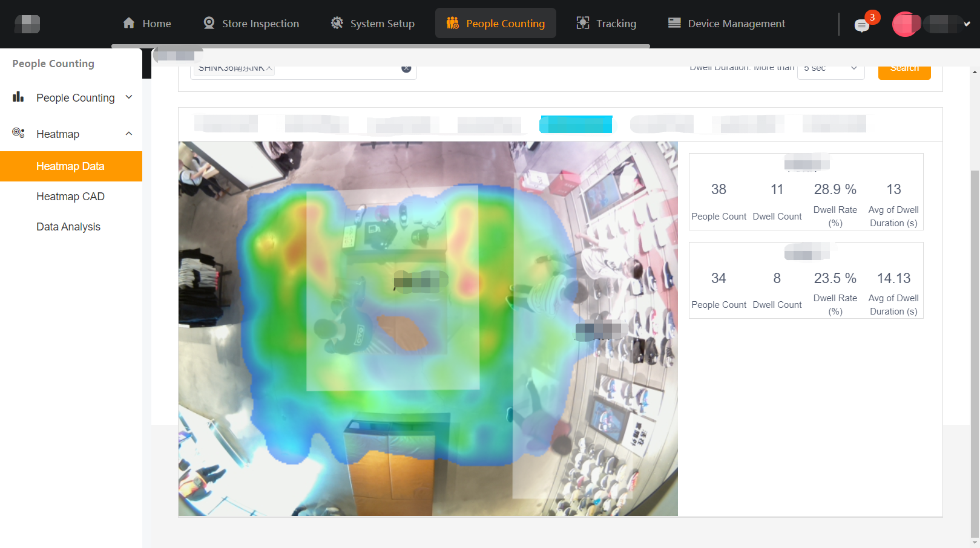Click the Dwell Count value 8
The width and height of the screenshot is (980, 548).
coord(777,278)
